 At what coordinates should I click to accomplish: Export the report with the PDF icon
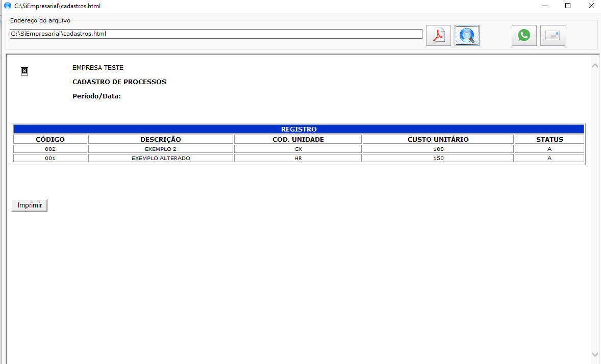(438, 36)
